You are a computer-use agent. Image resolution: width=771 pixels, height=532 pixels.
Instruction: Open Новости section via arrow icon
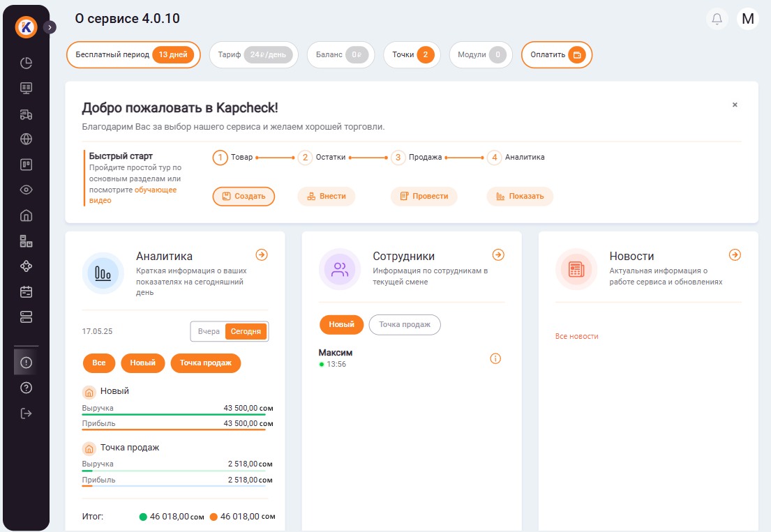[735, 255]
